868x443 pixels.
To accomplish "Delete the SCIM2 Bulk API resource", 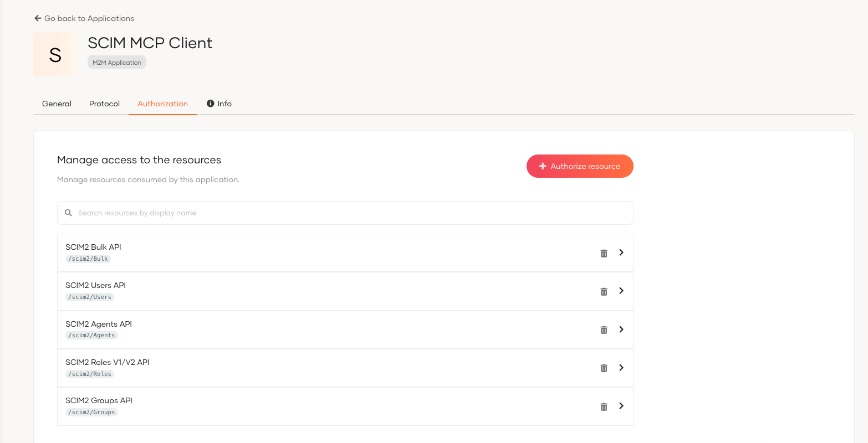I will point(604,254).
